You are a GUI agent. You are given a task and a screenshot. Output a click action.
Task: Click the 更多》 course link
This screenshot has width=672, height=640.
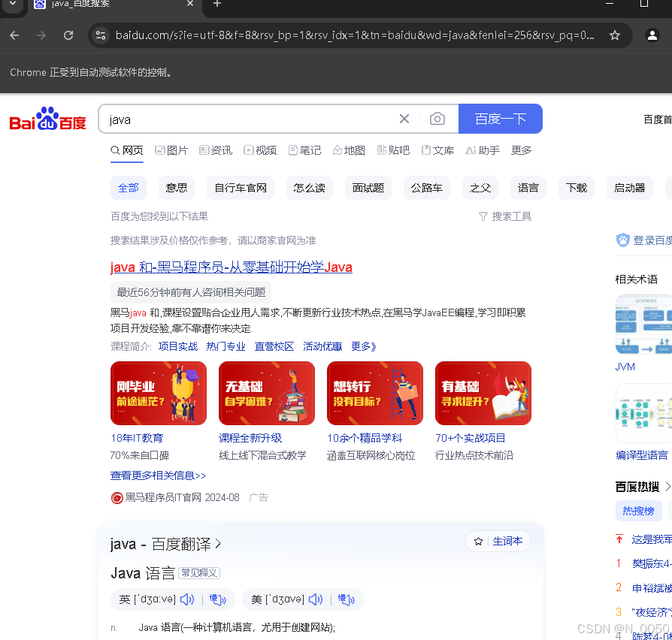[x=363, y=346]
